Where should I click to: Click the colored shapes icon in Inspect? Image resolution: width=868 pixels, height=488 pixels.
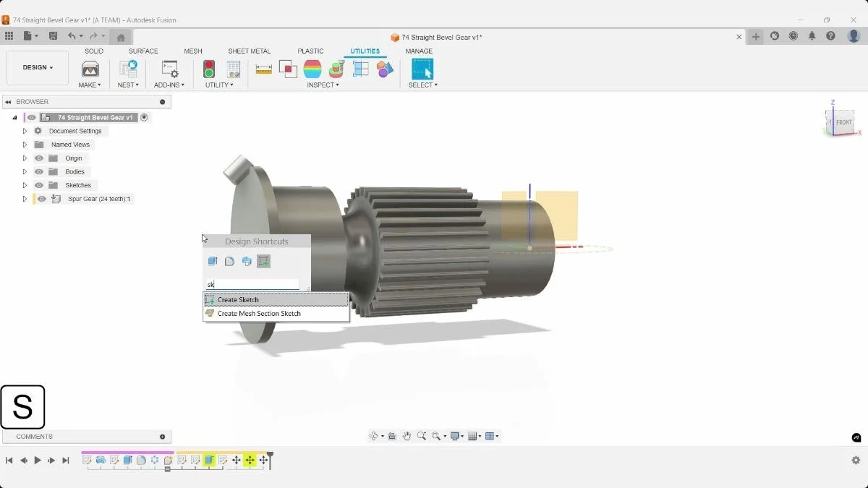(x=385, y=69)
